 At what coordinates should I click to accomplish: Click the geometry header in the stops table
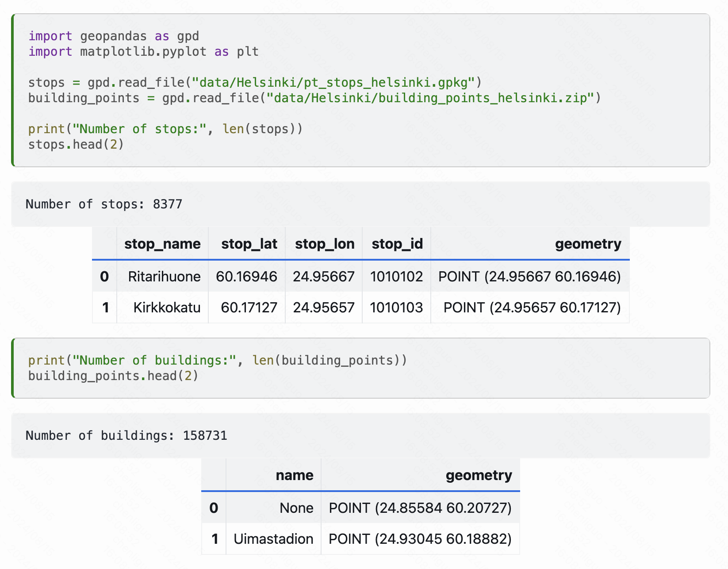[588, 244]
